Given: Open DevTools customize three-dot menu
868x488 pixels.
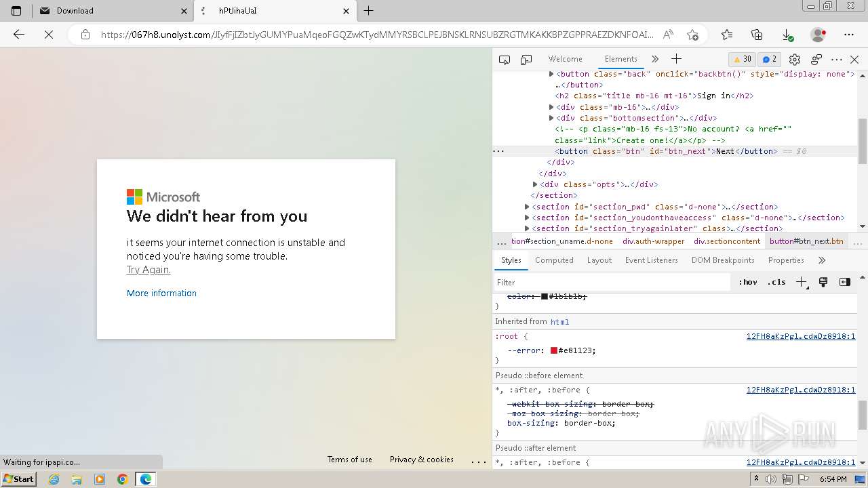Looking at the screenshot, I should pyautogui.click(x=837, y=60).
